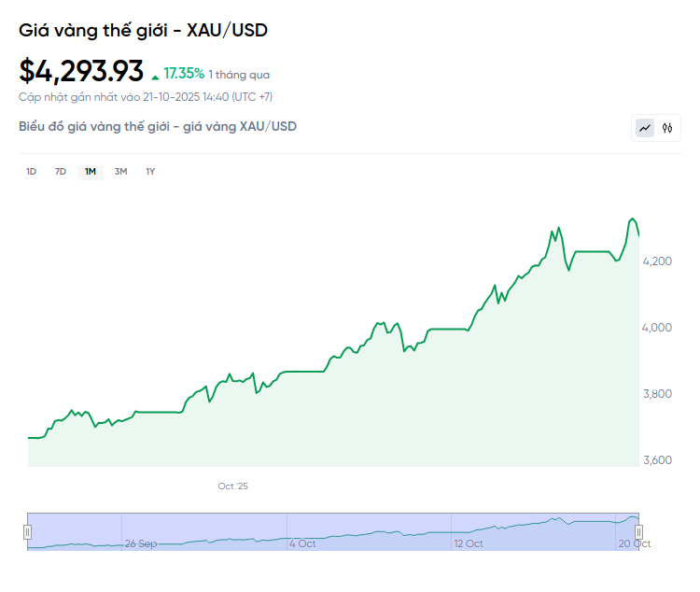
Task: Click the Giá vàng thế giới title
Action: (143, 30)
